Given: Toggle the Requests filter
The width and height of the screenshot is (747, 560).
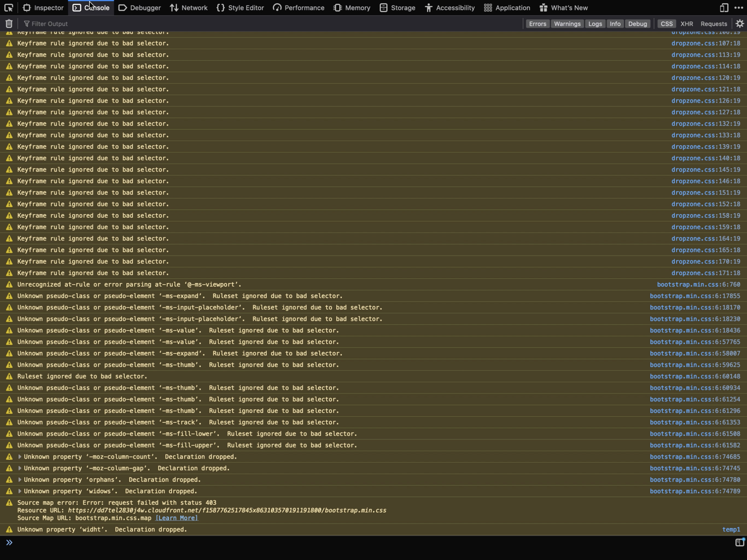Looking at the screenshot, I should pyautogui.click(x=714, y=24).
